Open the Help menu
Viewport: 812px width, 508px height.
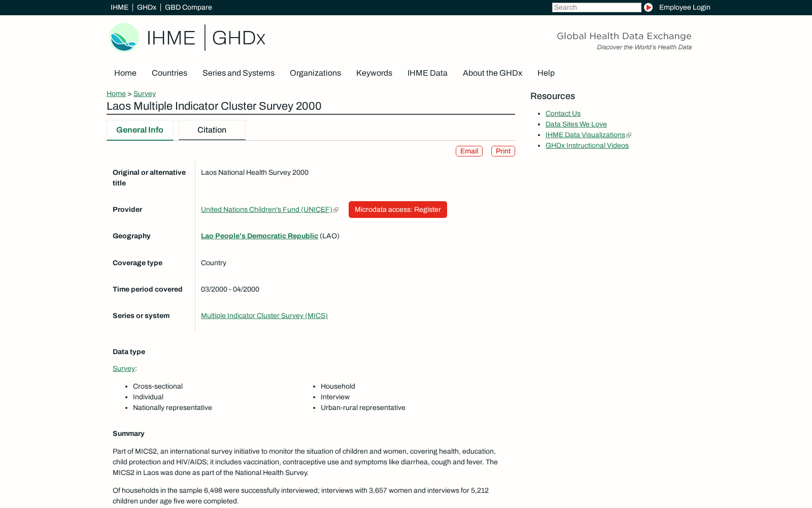[546, 73]
